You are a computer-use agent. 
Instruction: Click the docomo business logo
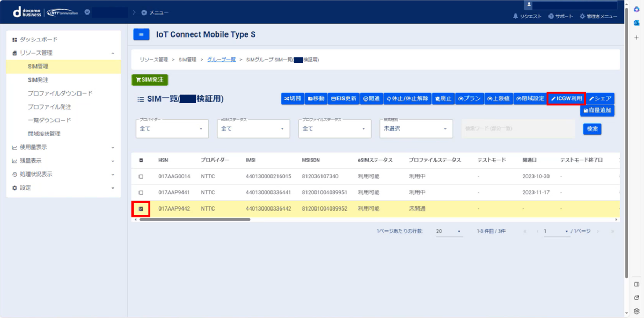(x=27, y=12)
